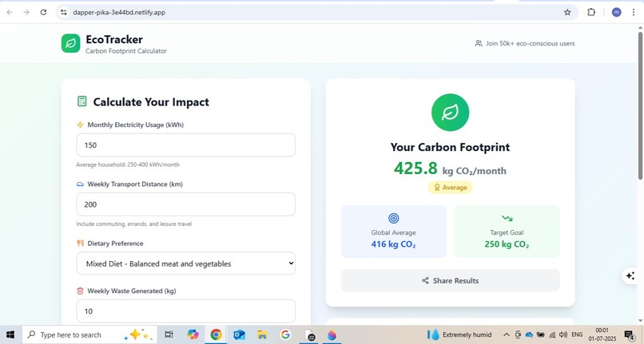Image resolution: width=644 pixels, height=344 pixels.
Task: View site information icon in address bar
Action: tap(64, 12)
